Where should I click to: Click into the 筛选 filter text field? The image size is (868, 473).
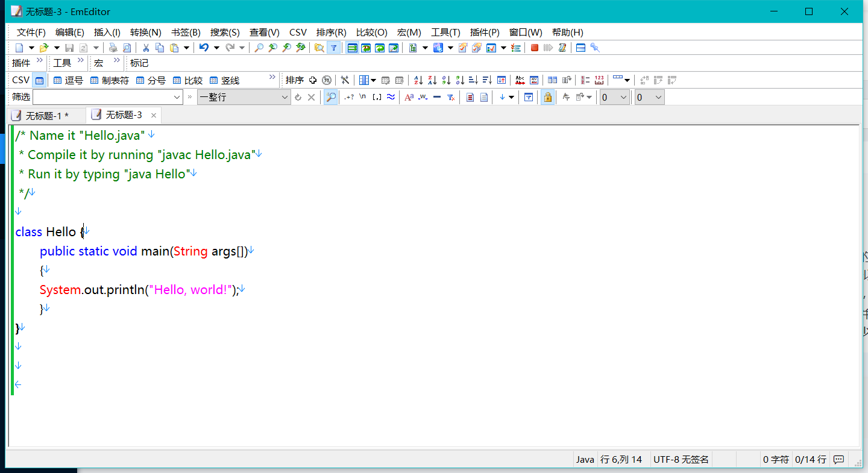pyautogui.click(x=102, y=97)
